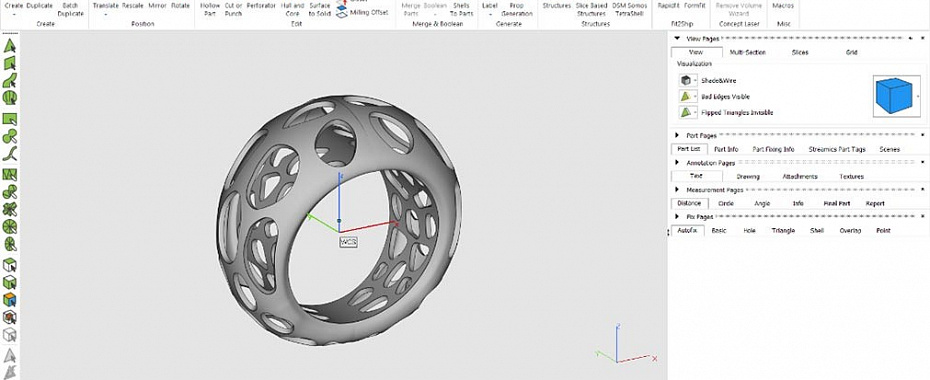Click the Perforator ribbon button
The width and height of the screenshot is (930, 380).
[x=261, y=5]
